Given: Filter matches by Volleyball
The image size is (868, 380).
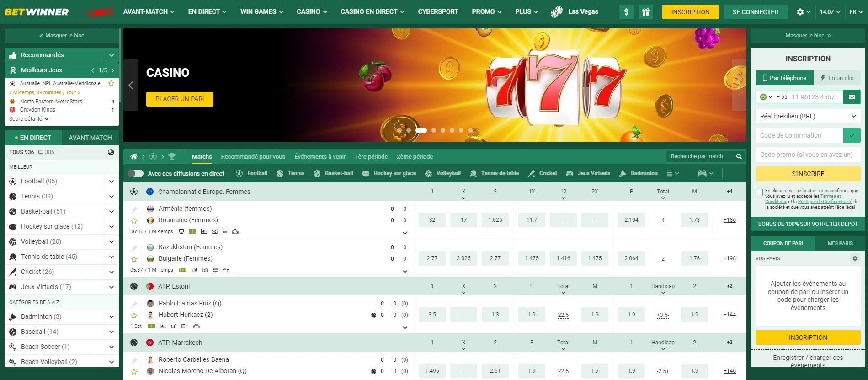Looking at the screenshot, I should pyautogui.click(x=443, y=173).
